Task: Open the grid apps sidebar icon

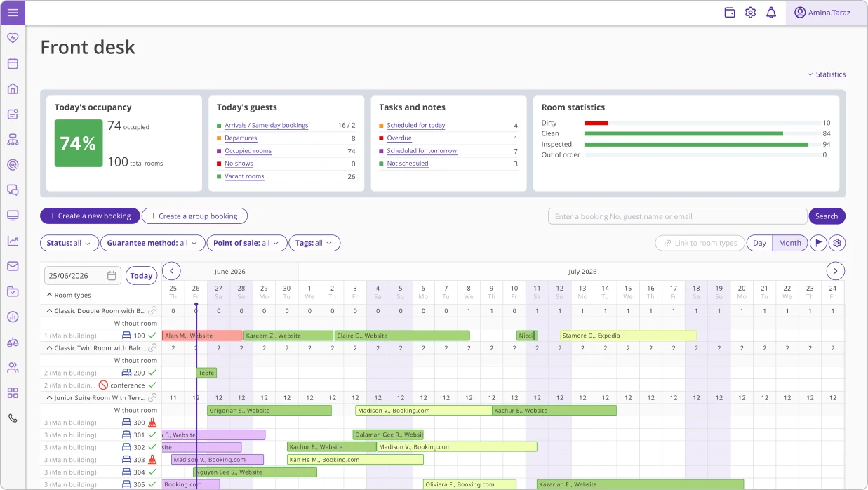Action: click(x=13, y=392)
